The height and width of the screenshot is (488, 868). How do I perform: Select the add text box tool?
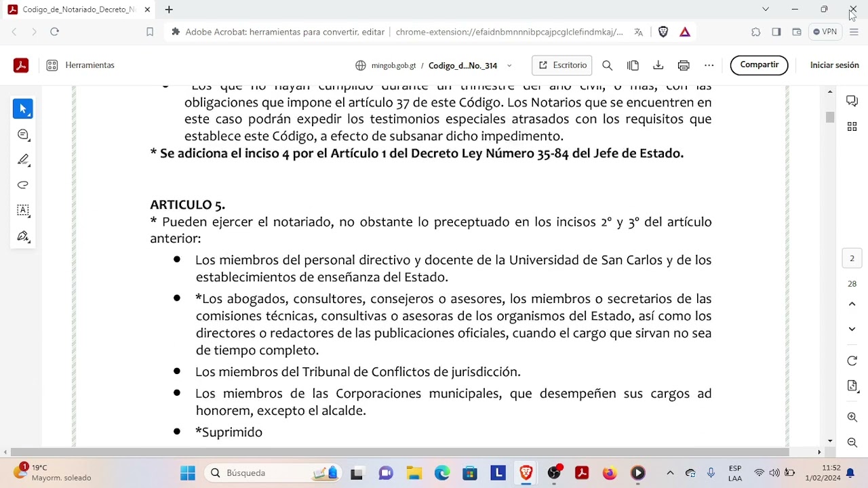pyautogui.click(x=23, y=210)
